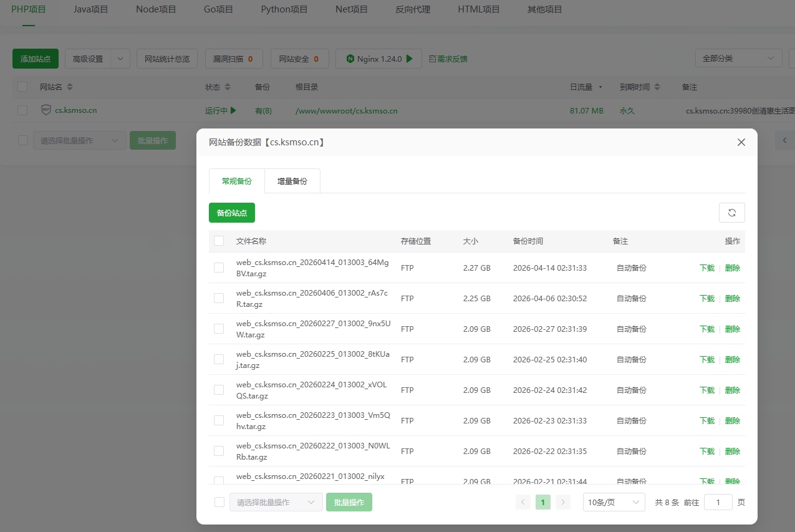Open 网站统计总览

[x=167, y=59]
